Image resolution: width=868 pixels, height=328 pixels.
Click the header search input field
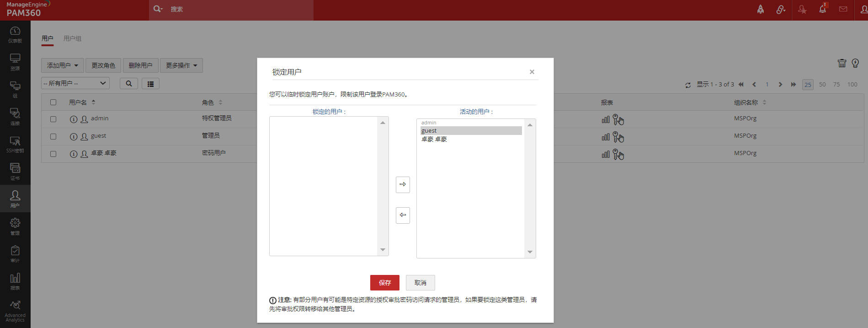coord(241,9)
